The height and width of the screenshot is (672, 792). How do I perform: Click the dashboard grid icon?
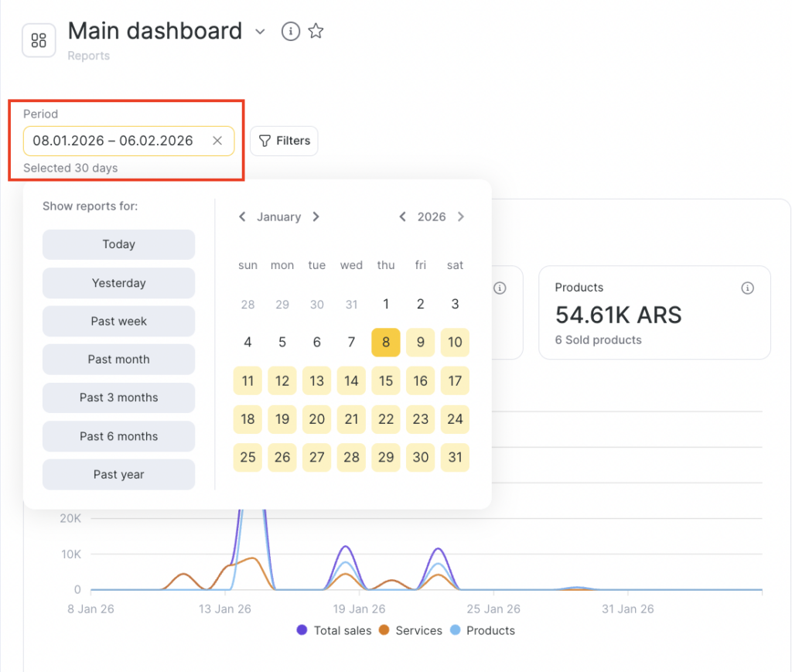click(39, 41)
